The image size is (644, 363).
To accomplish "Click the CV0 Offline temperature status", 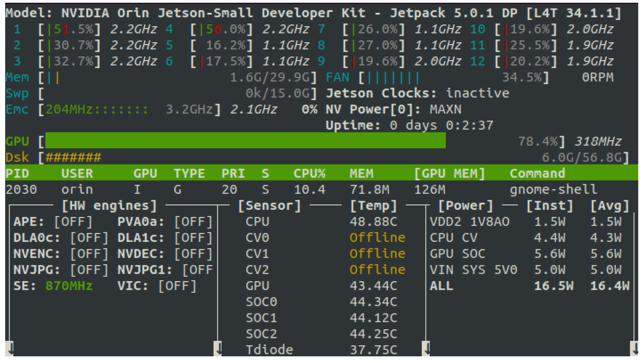I will tap(377, 238).
